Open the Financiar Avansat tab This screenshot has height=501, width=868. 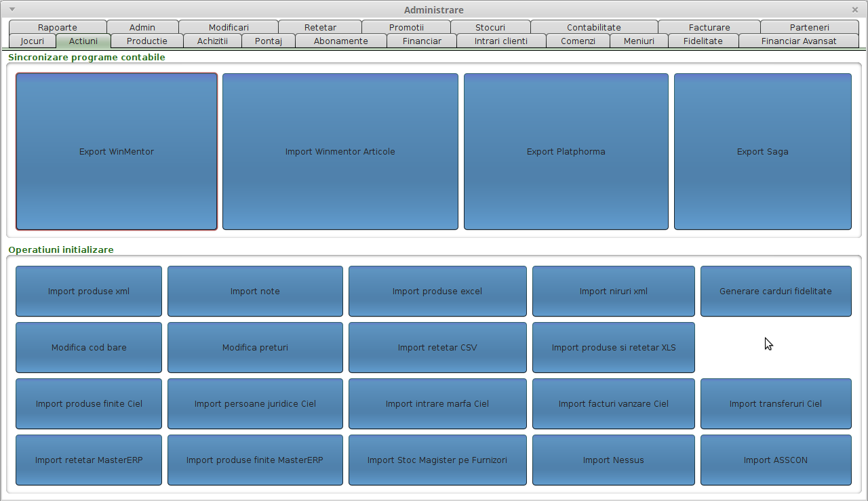(799, 41)
